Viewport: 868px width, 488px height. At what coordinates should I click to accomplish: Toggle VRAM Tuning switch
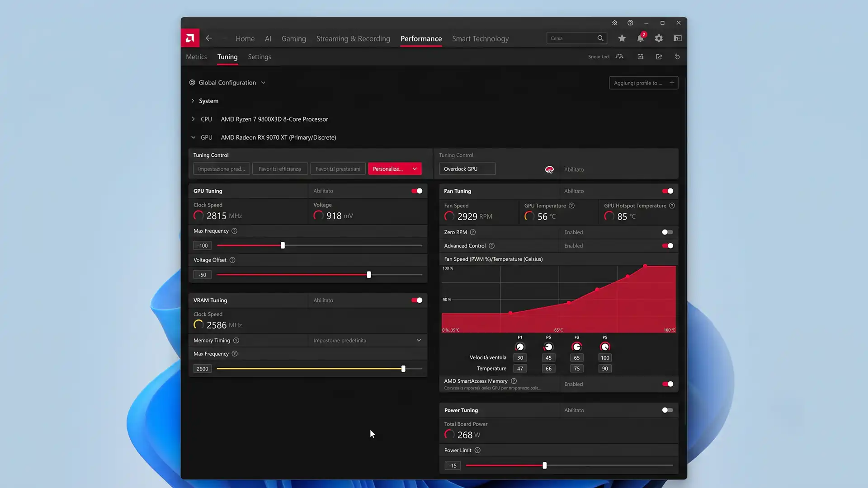(417, 300)
